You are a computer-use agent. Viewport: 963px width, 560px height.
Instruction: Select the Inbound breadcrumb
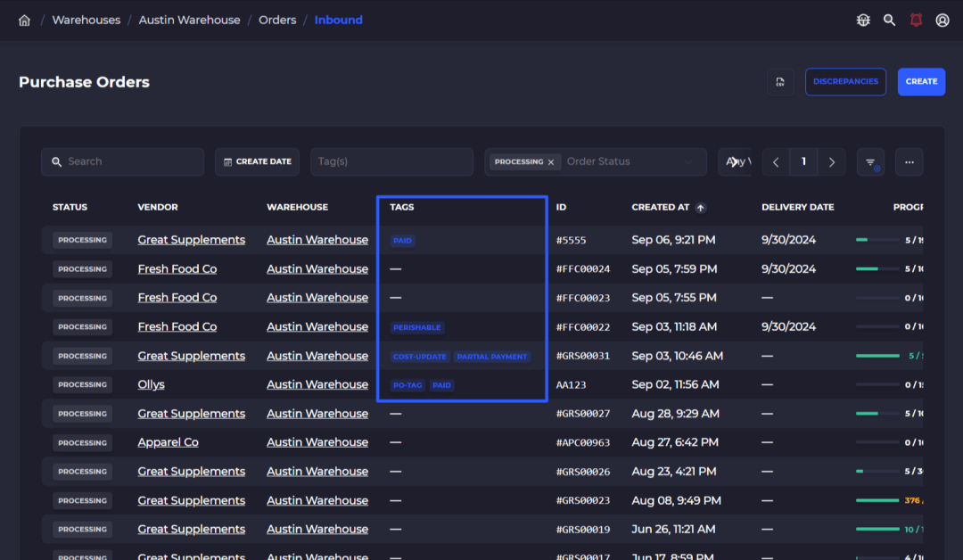click(x=339, y=21)
